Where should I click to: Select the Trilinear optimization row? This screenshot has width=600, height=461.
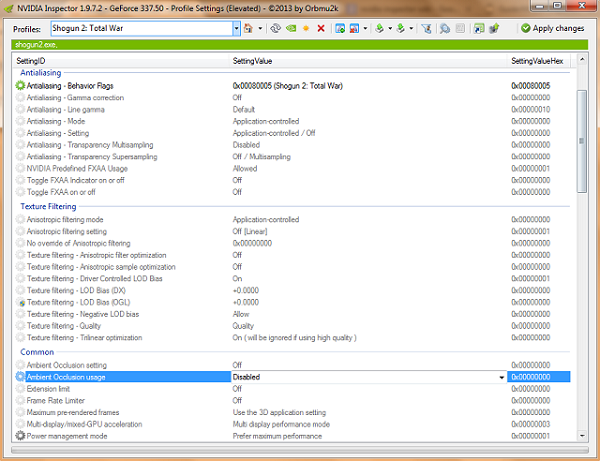pos(293,338)
